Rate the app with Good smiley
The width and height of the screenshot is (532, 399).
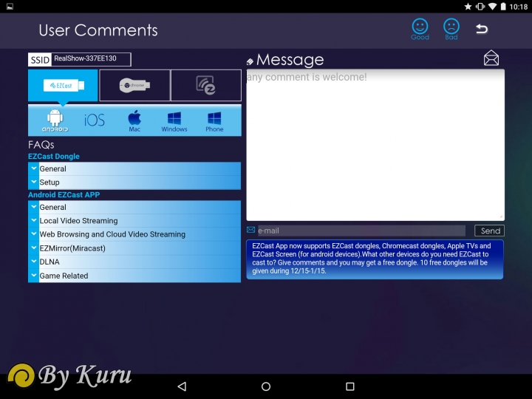coord(420,29)
